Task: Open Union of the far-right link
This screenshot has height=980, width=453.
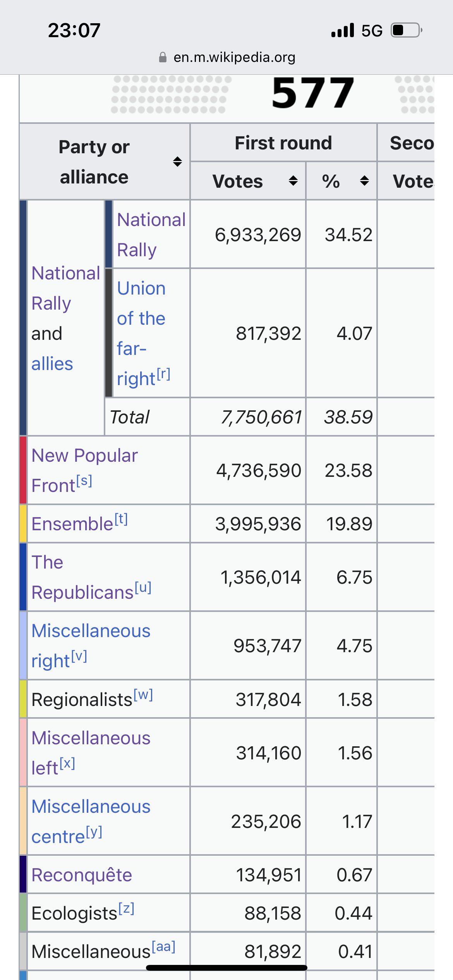Action: pos(141,333)
